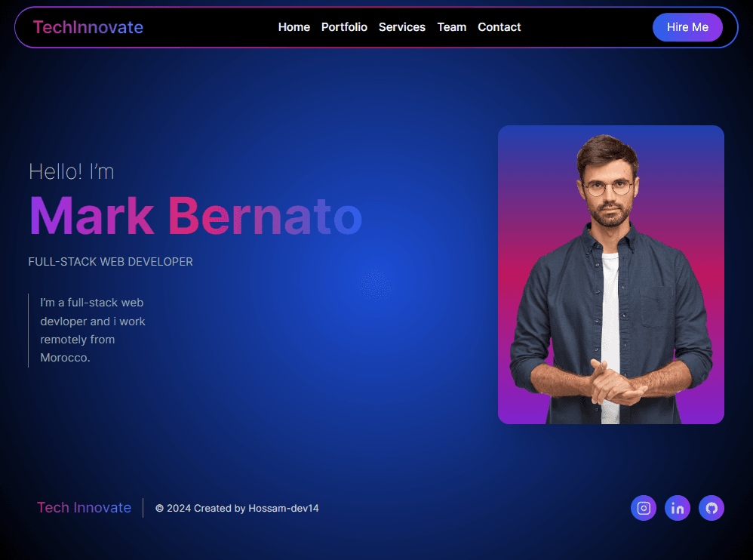Screen dimensions: 753x560
Task: Go to the Home nav item
Action: click(x=294, y=27)
